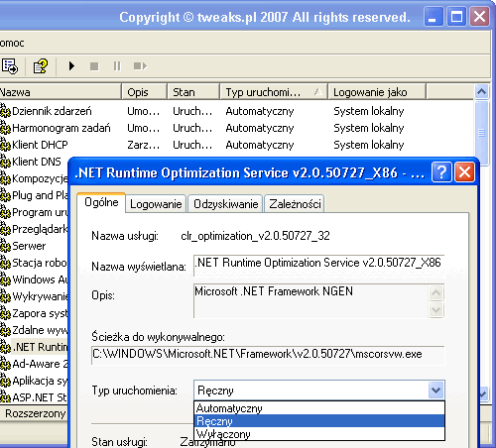Click the gear icon beside Stacja robocza
This screenshot has width=496, height=448.
(x=5, y=263)
